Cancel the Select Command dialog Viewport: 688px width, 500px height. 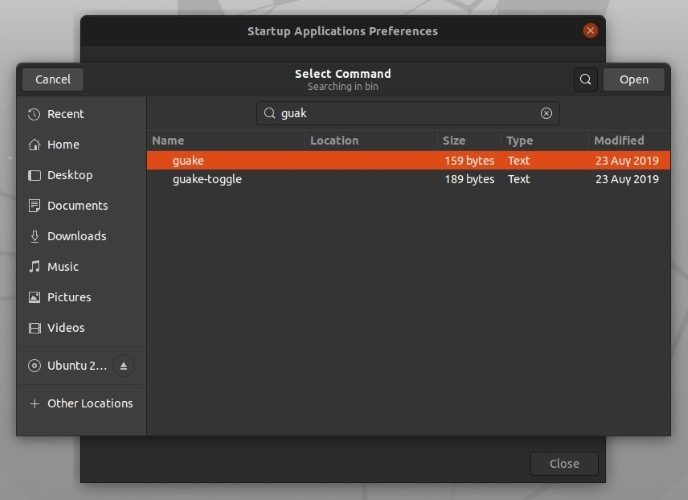(x=53, y=80)
